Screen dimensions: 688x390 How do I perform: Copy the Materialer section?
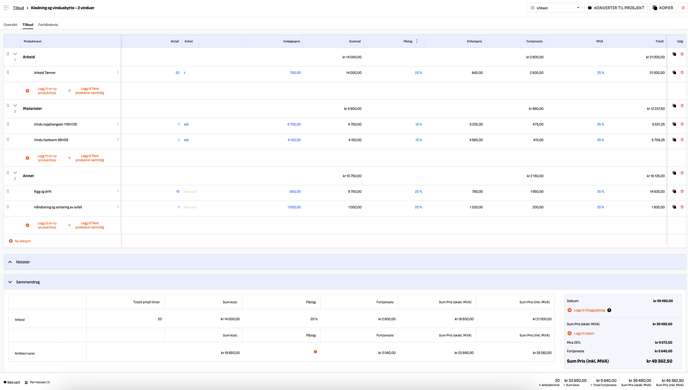point(674,106)
